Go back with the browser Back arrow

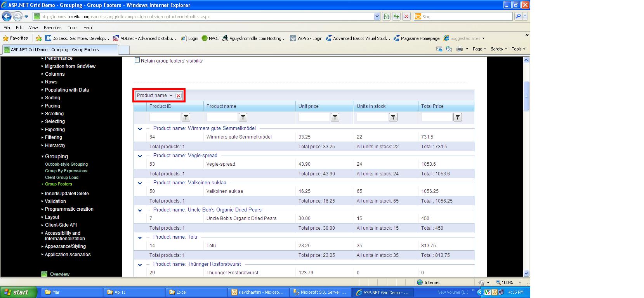point(7,16)
